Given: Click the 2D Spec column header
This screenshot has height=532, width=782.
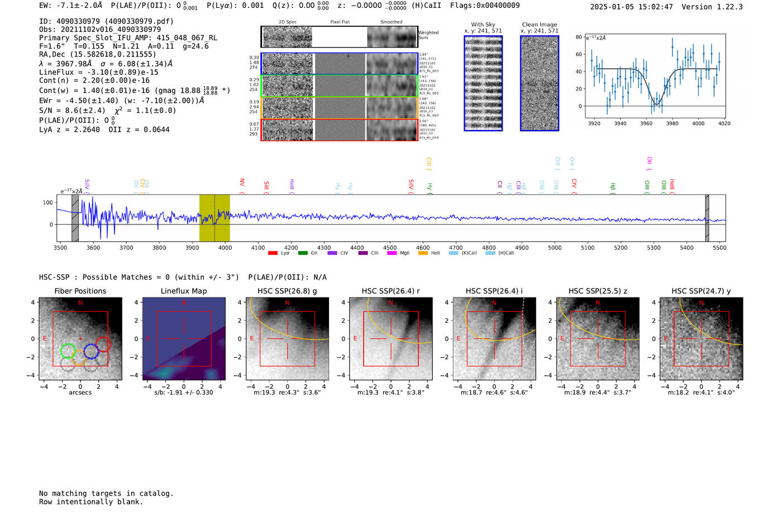Looking at the screenshot, I should pyautogui.click(x=288, y=22).
